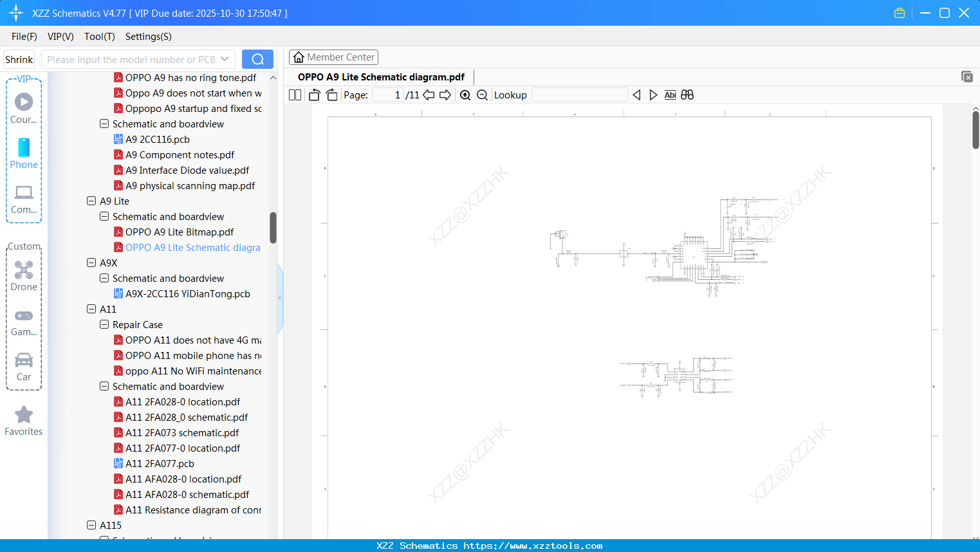Open the Member Center
980x552 pixels.
click(x=333, y=57)
